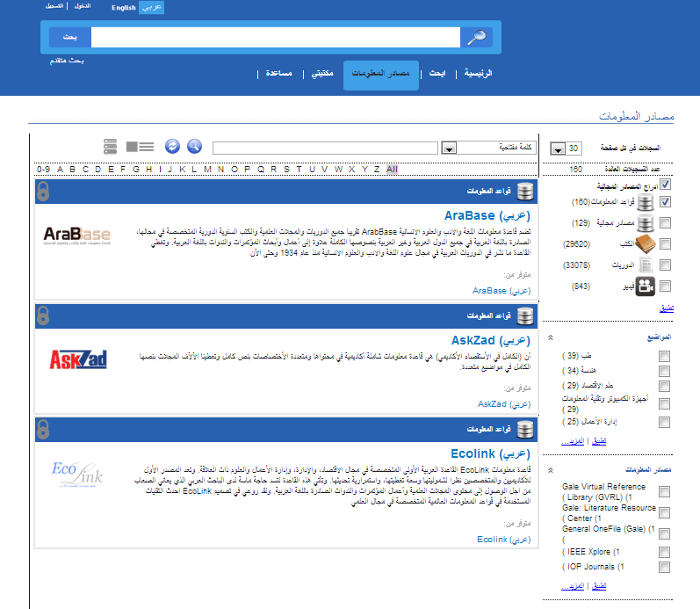The height and width of the screenshot is (609, 700).
Task: Filter alphabet by 0-9
Action: point(43,170)
